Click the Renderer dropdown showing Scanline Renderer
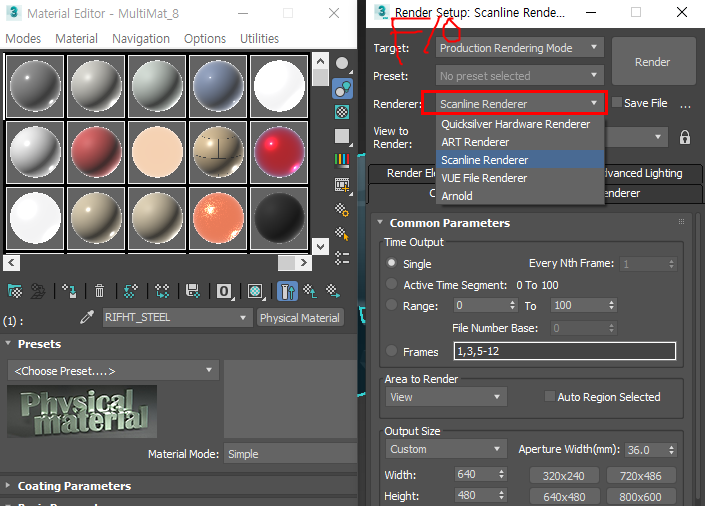This screenshot has height=506, width=705. coord(520,104)
